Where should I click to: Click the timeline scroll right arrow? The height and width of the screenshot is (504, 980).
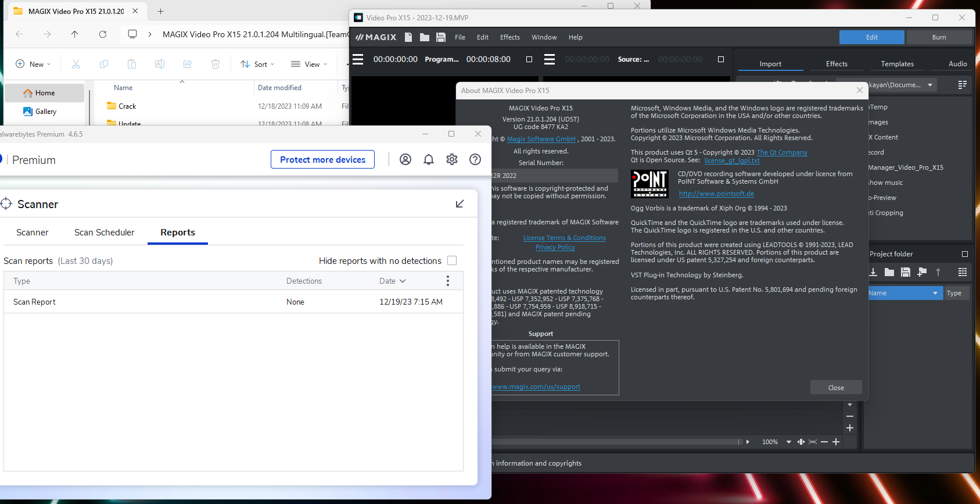coord(748,442)
